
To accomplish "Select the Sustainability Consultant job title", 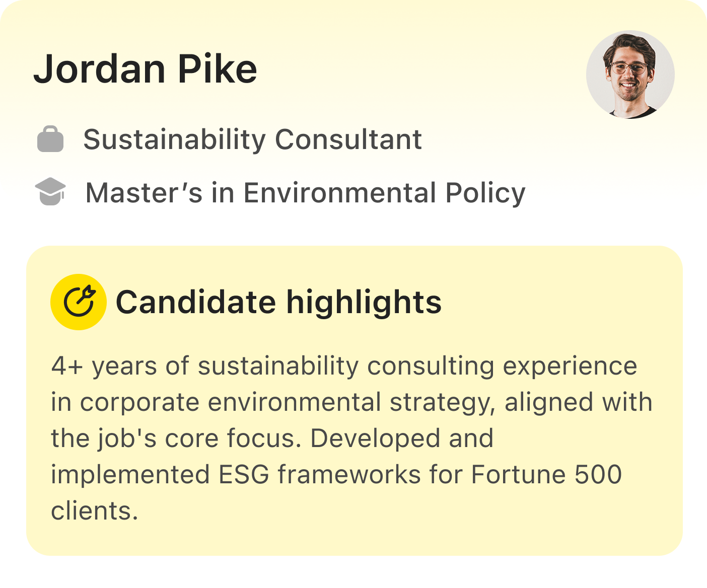I will (252, 139).
